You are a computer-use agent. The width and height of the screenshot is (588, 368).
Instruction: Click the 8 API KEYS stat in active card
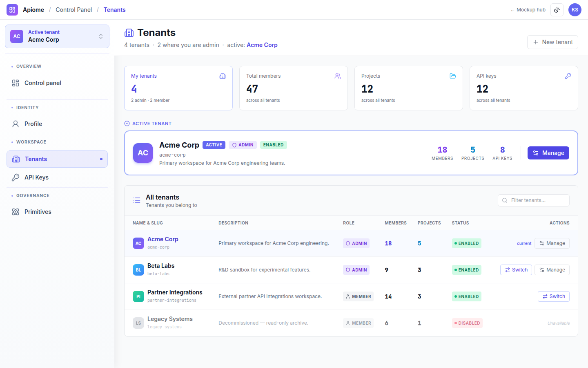point(502,153)
